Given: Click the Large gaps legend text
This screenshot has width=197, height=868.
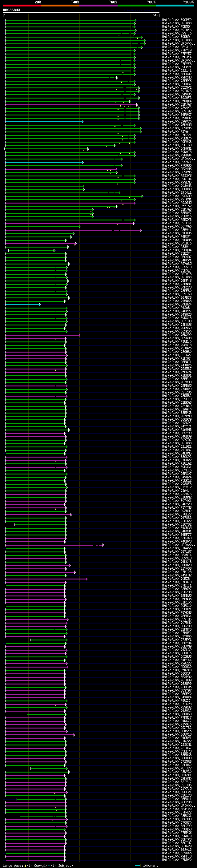Looking at the screenshot, I should coord(38,865).
